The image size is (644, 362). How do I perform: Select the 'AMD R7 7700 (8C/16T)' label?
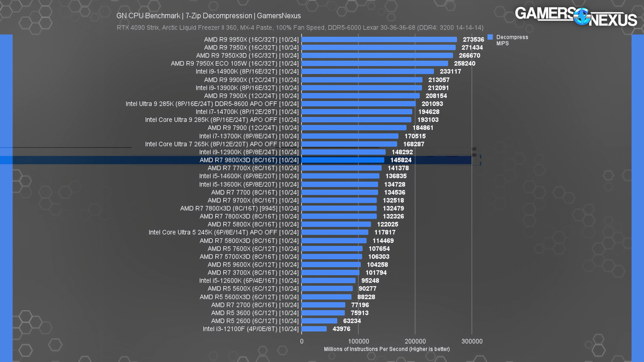click(x=255, y=192)
